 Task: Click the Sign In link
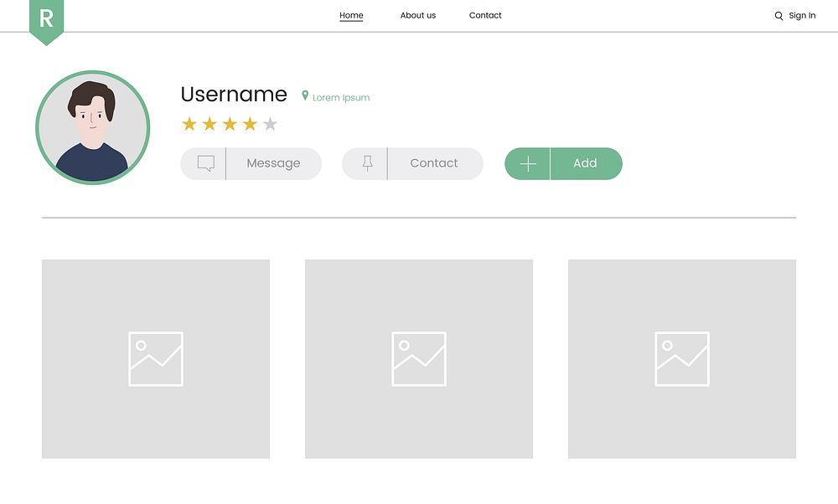click(x=802, y=15)
